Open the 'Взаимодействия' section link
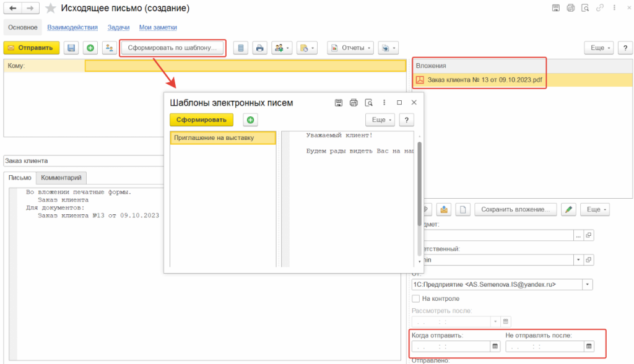This screenshot has width=634, height=364. [x=72, y=27]
